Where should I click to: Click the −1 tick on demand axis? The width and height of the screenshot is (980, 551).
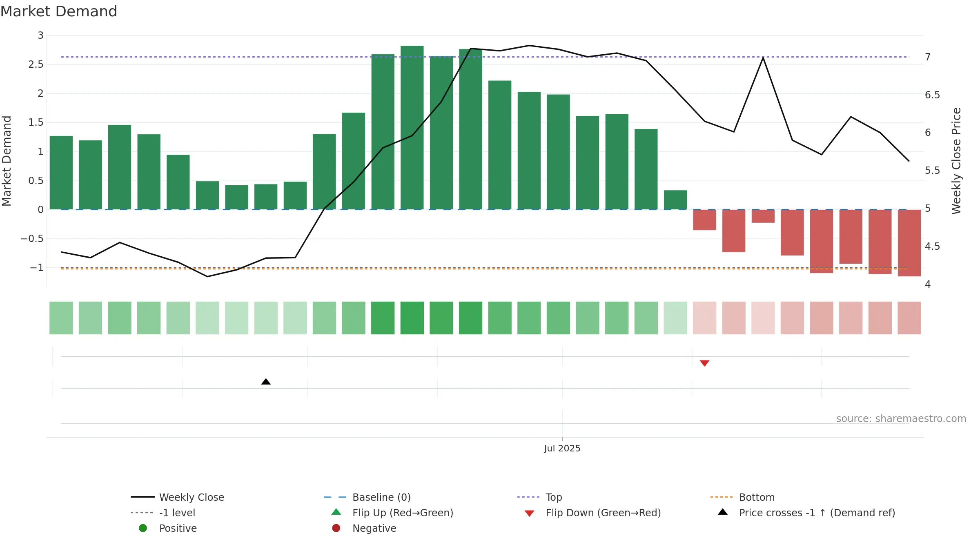tap(36, 268)
